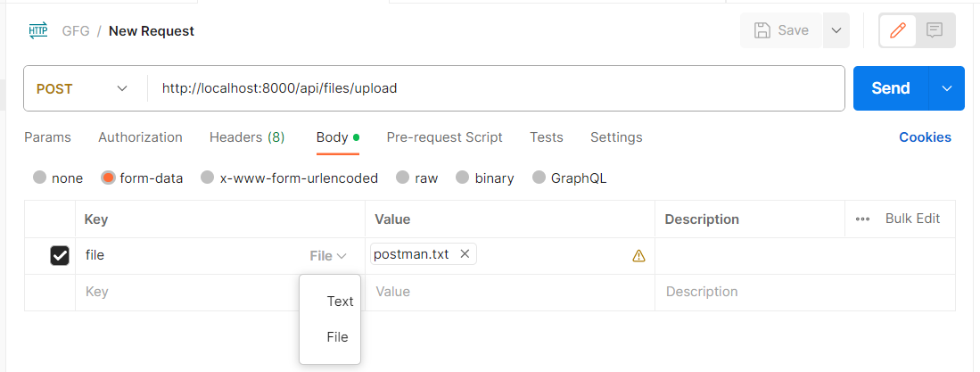Remove postman.txt with the X icon
The width and height of the screenshot is (980, 372).
click(x=465, y=254)
